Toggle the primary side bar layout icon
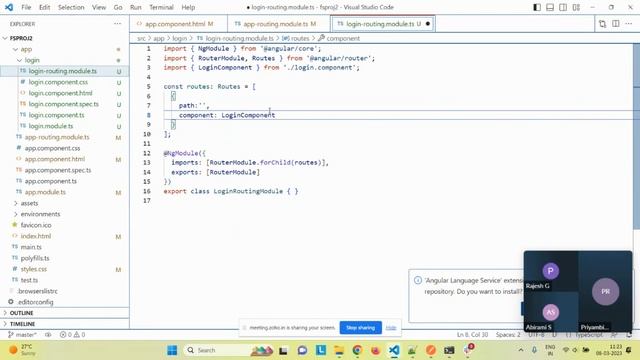The width and height of the screenshot is (640, 360). (x=537, y=7)
